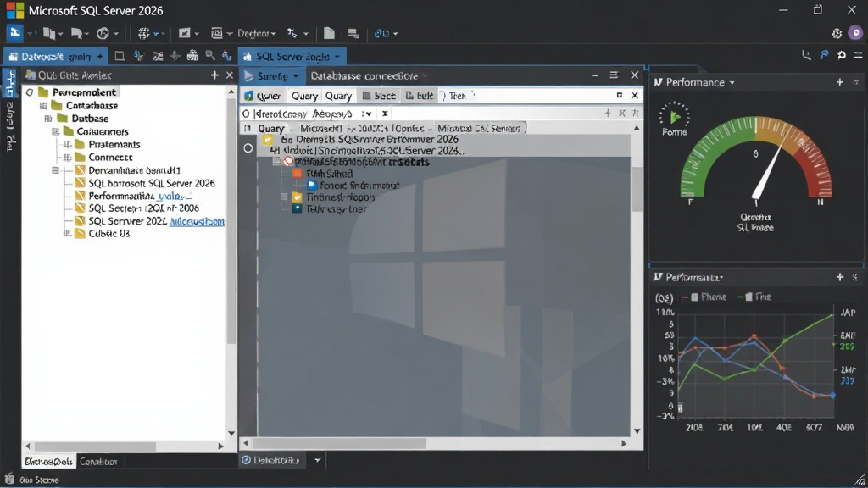
Task: Click the bottom status bar icon beside 'Gua Sterne'
Action: click(x=8, y=480)
